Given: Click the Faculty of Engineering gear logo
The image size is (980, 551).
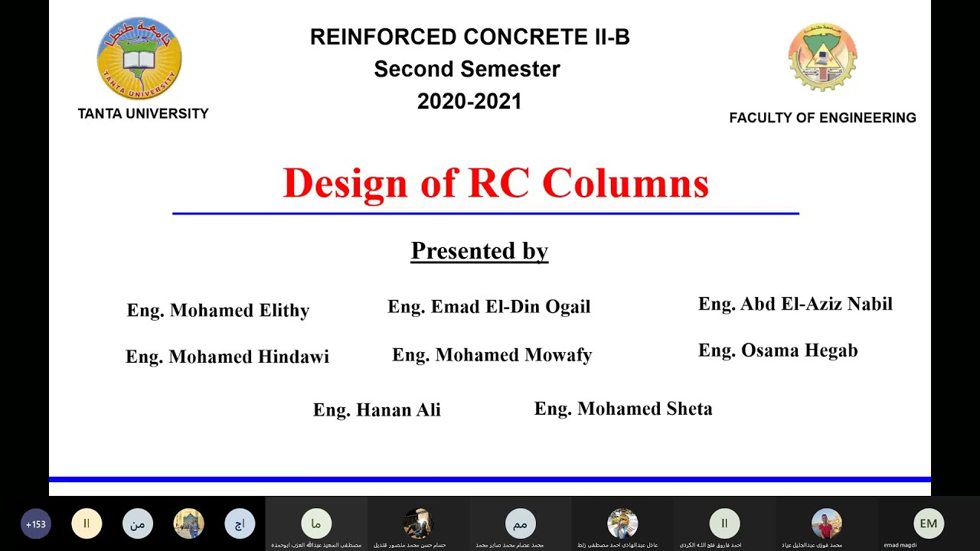Looking at the screenshot, I should click(822, 57).
